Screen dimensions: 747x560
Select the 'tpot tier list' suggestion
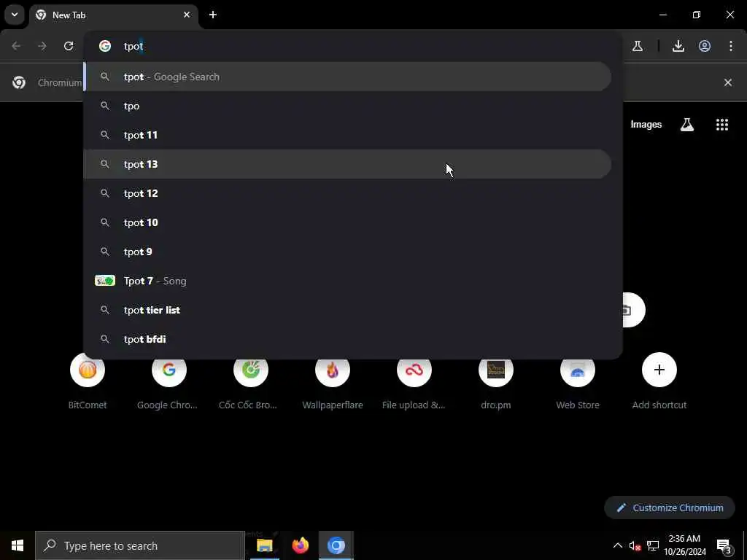coord(347,310)
